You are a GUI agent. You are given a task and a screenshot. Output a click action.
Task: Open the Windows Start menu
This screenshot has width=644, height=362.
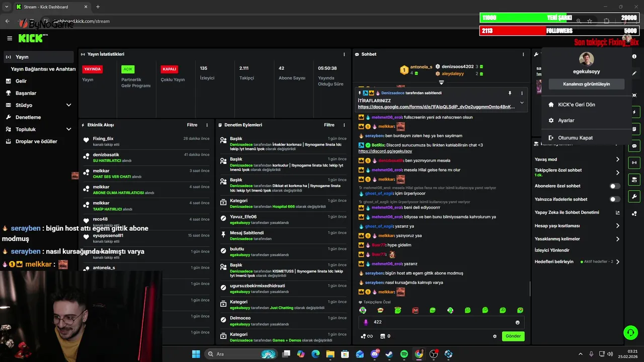click(196, 354)
